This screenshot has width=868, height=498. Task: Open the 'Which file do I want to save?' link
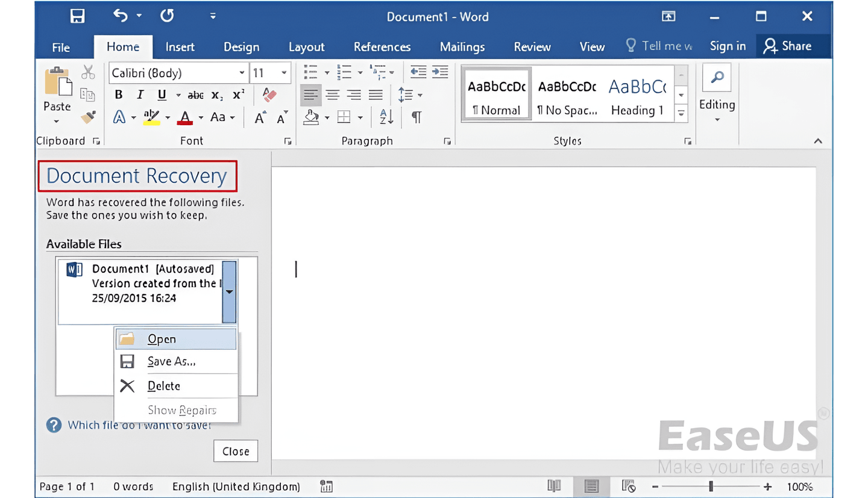pyautogui.click(x=139, y=425)
